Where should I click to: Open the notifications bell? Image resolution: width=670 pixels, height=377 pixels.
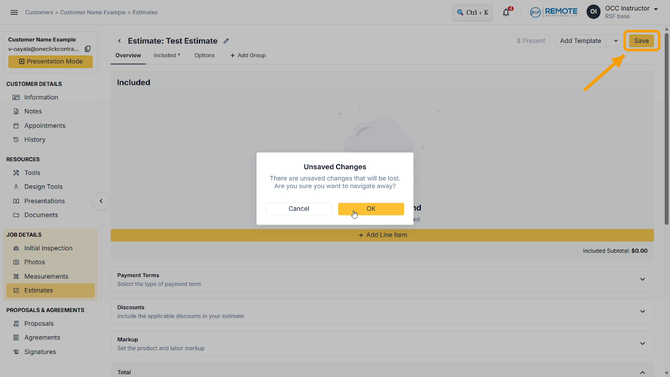(506, 12)
